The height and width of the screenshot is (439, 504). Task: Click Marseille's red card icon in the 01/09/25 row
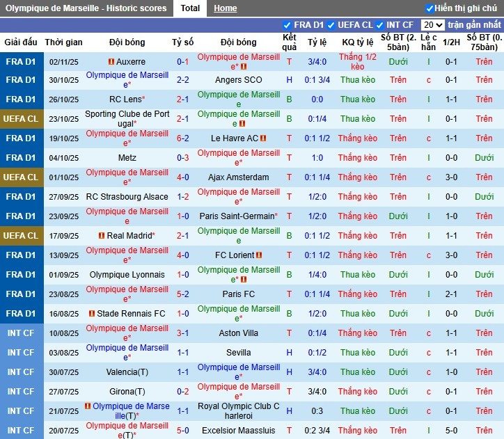(x=244, y=280)
